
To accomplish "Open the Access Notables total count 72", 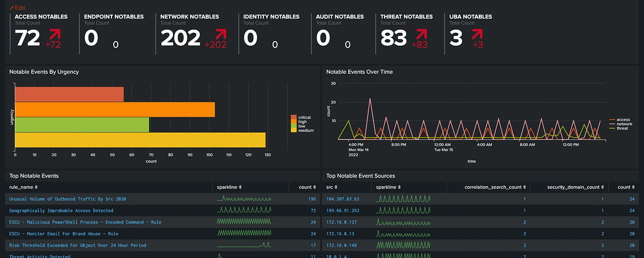I will [x=28, y=38].
